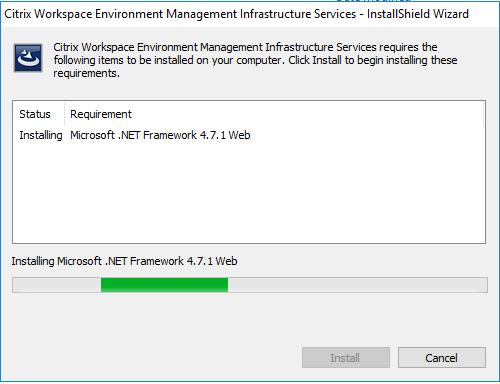
Task: Click the word requirements ending the description
Action: [86, 73]
